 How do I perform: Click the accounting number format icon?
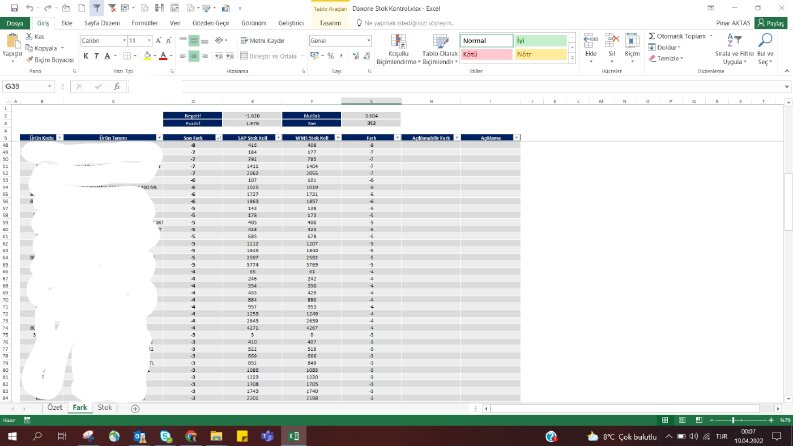[315, 56]
